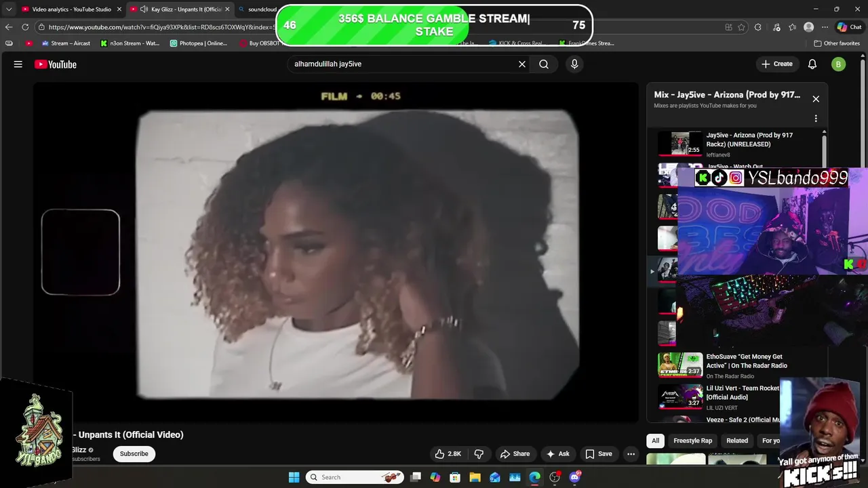868x488 pixels.
Task: Switch to Edge in the taskbar
Action: point(535,477)
